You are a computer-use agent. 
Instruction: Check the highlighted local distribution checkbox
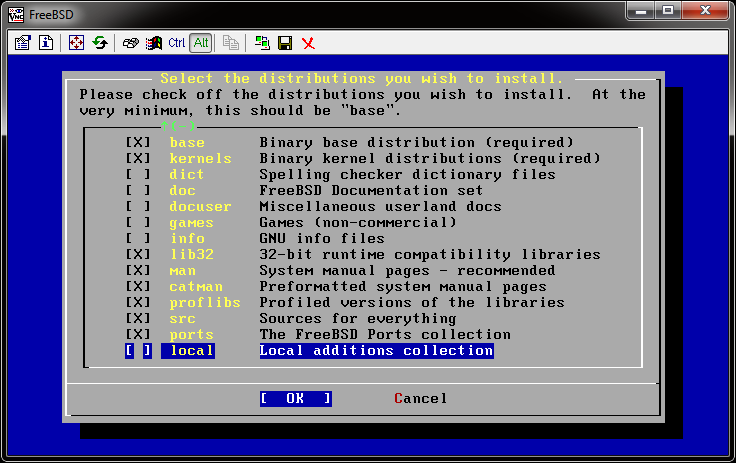point(138,351)
